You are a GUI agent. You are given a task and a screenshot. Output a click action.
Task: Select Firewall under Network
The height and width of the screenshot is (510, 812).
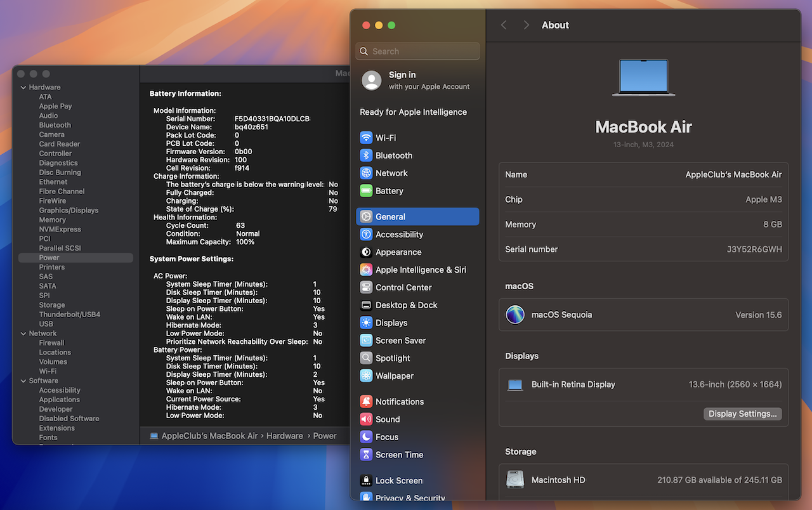coord(52,343)
